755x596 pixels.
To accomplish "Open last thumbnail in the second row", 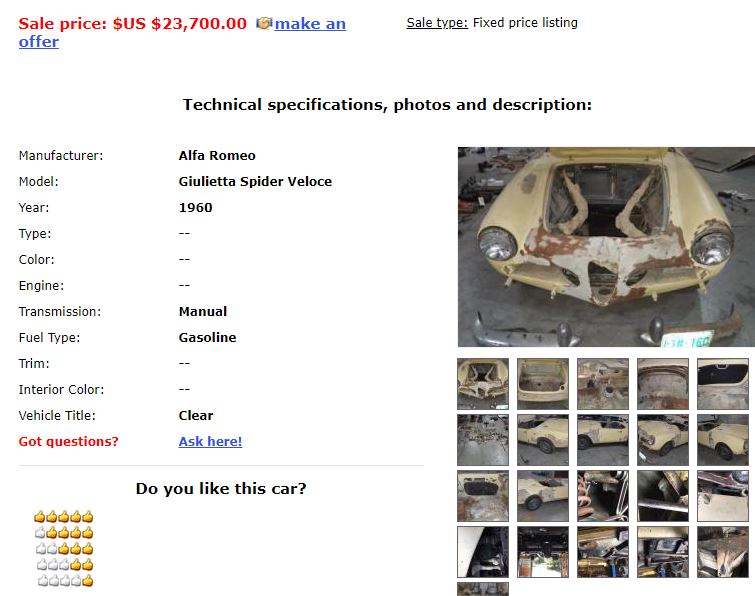I will (723, 440).
